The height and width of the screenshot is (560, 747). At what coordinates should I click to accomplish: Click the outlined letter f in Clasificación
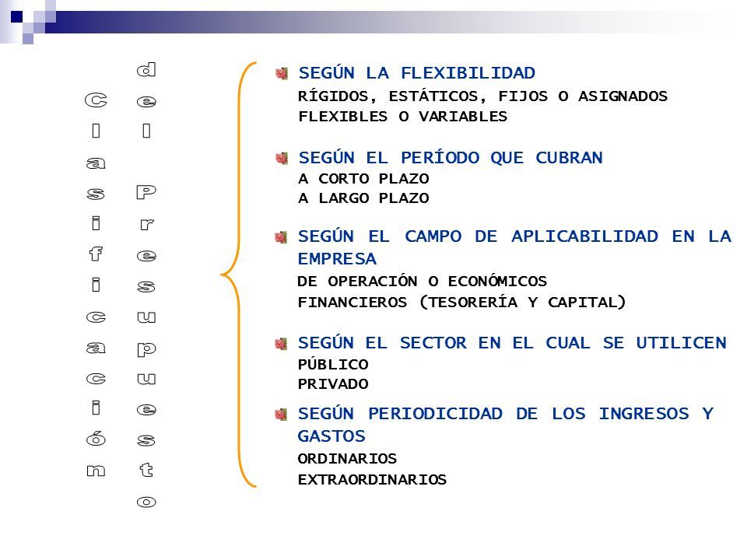click(96, 254)
